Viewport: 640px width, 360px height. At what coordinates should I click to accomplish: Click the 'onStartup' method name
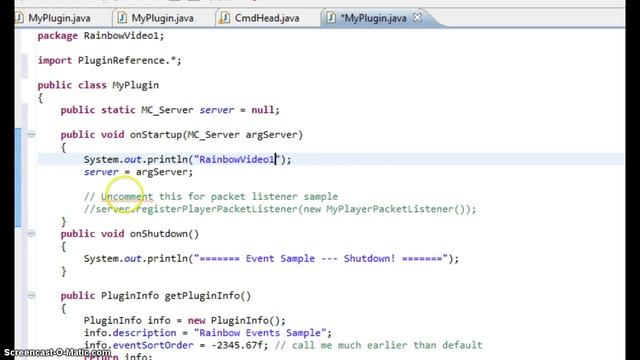click(x=156, y=135)
